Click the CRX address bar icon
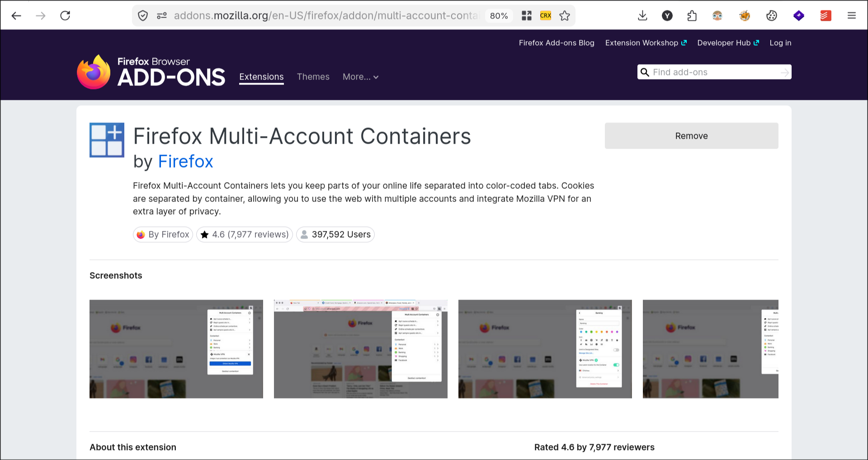The image size is (868, 460). pos(546,16)
